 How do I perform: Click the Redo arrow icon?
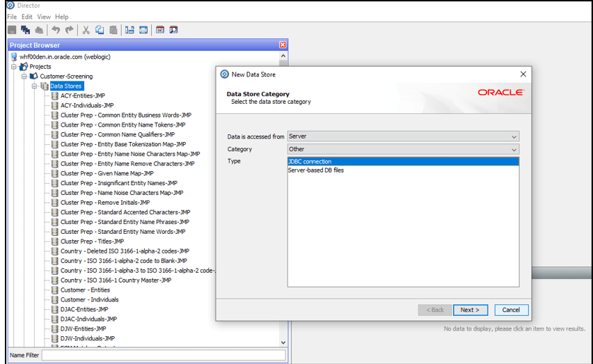[x=69, y=30]
